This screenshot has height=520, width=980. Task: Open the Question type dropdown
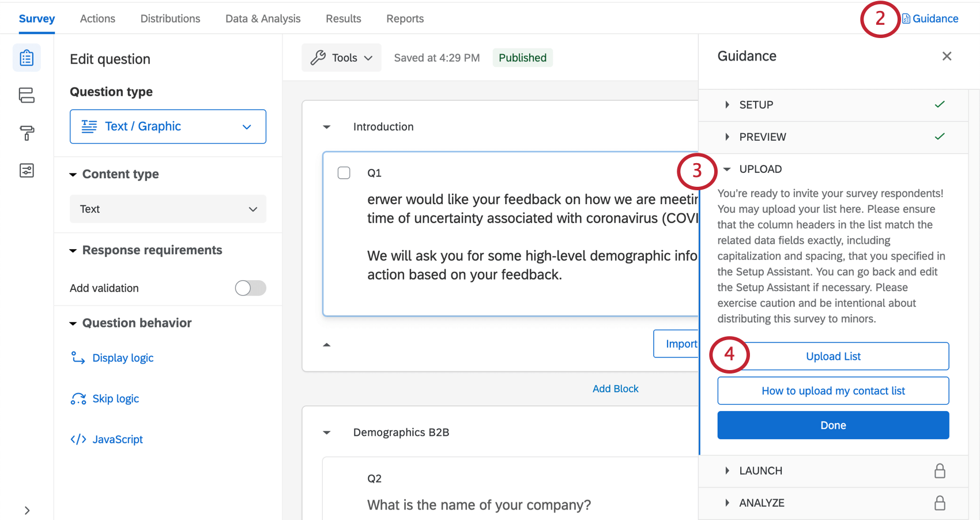[168, 126]
